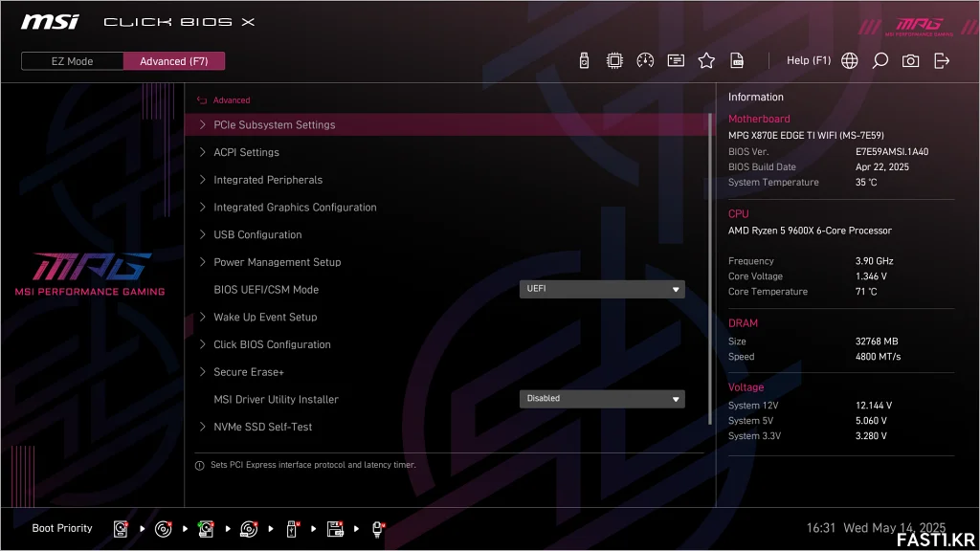The width and height of the screenshot is (980, 551).
Task: Select the first CD/DVD boot device icon
Action: 163,529
